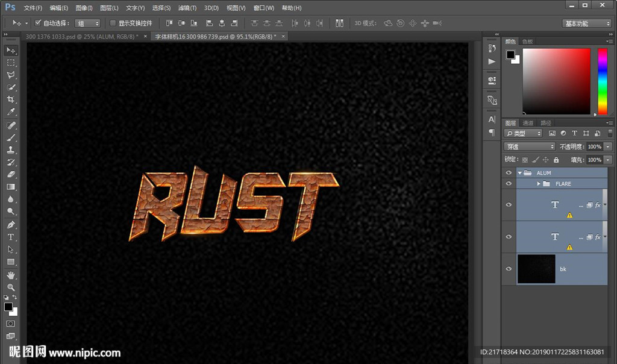The height and width of the screenshot is (364, 617).
Task: Lock all on selected layers
Action: pyautogui.click(x=556, y=160)
